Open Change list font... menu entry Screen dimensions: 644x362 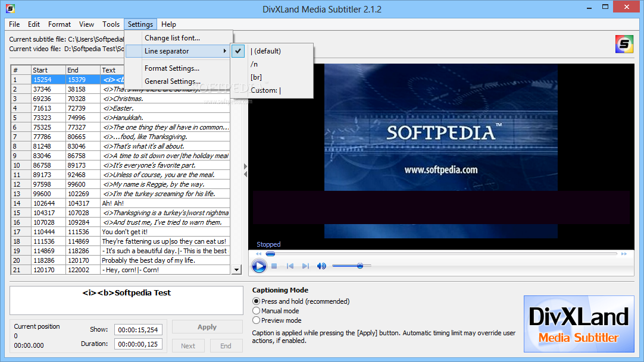(x=177, y=38)
